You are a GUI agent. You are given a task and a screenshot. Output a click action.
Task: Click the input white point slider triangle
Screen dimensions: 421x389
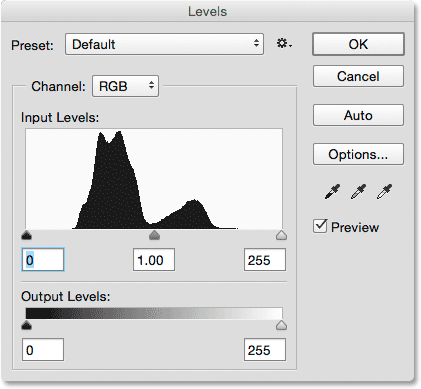[282, 235]
